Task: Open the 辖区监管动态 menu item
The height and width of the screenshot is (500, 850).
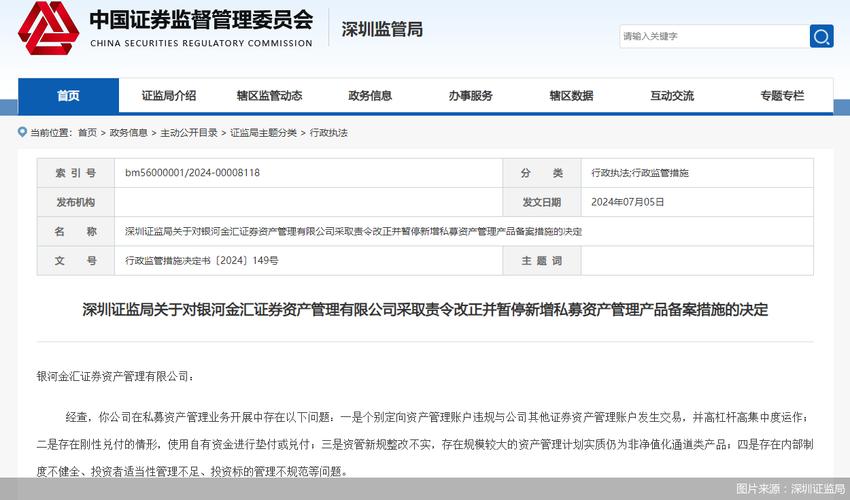Action: pos(269,95)
